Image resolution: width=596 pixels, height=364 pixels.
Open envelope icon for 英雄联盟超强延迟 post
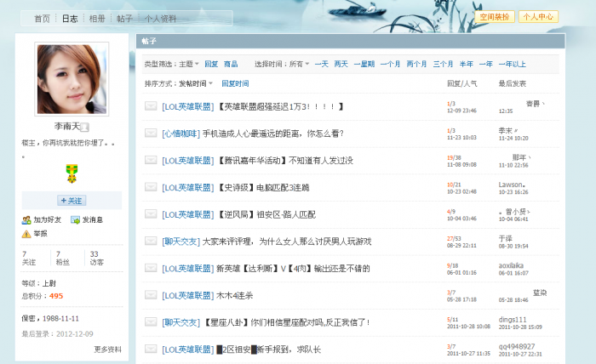pos(151,106)
